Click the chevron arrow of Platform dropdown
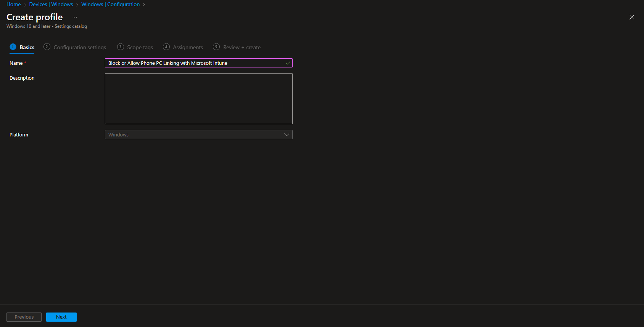The width and height of the screenshot is (644, 327). click(x=287, y=135)
